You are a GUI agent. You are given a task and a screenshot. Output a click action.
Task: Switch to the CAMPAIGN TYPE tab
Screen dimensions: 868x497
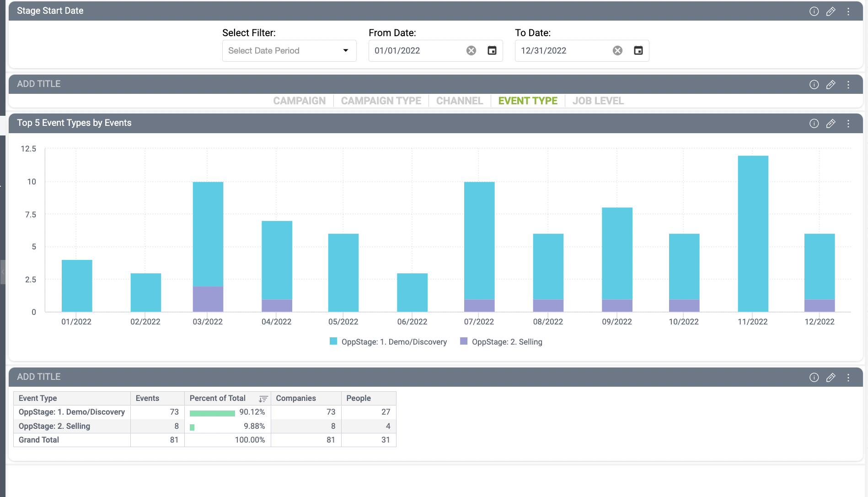point(381,101)
